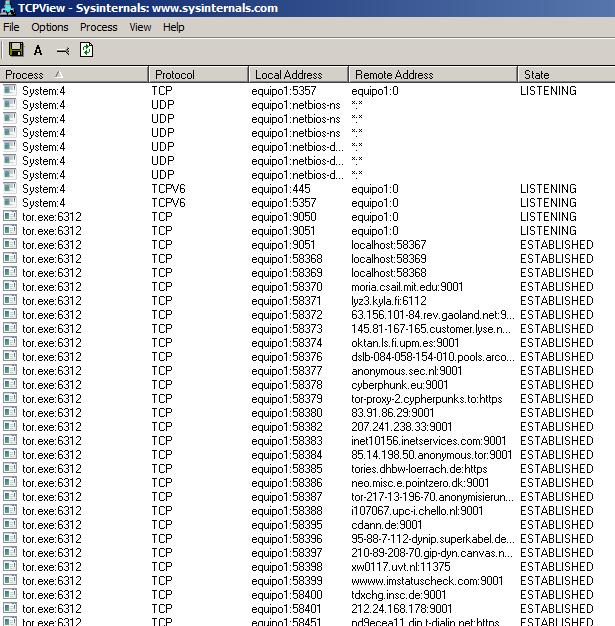This screenshot has height=626, width=615.
Task: Click icon of tor.exe row for neo.misc.e.pointzero.dk:9001
Action: 10,482
